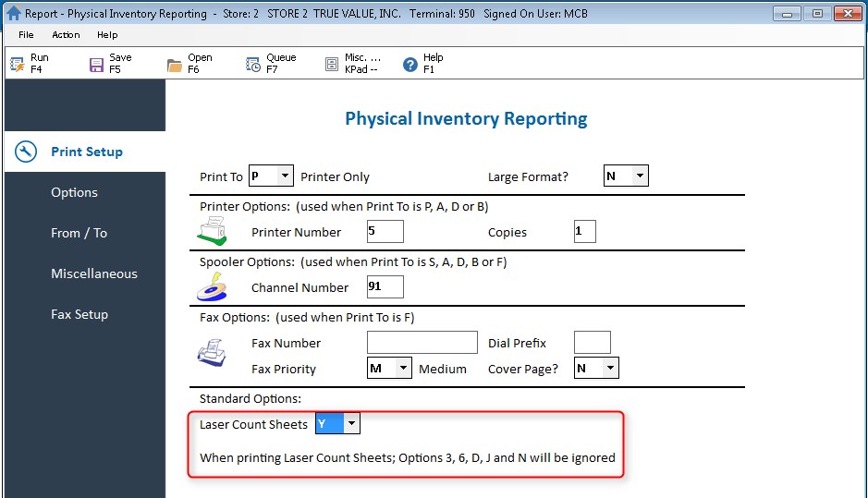Screen dimensions: 868x498
Task: Open the Misc. KPad toolbar icon
Action: (332, 64)
